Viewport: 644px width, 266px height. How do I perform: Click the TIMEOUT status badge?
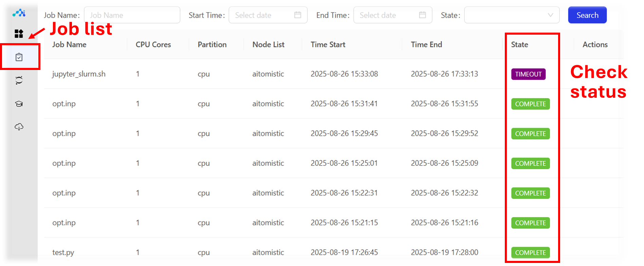pyautogui.click(x=528, y=74)
